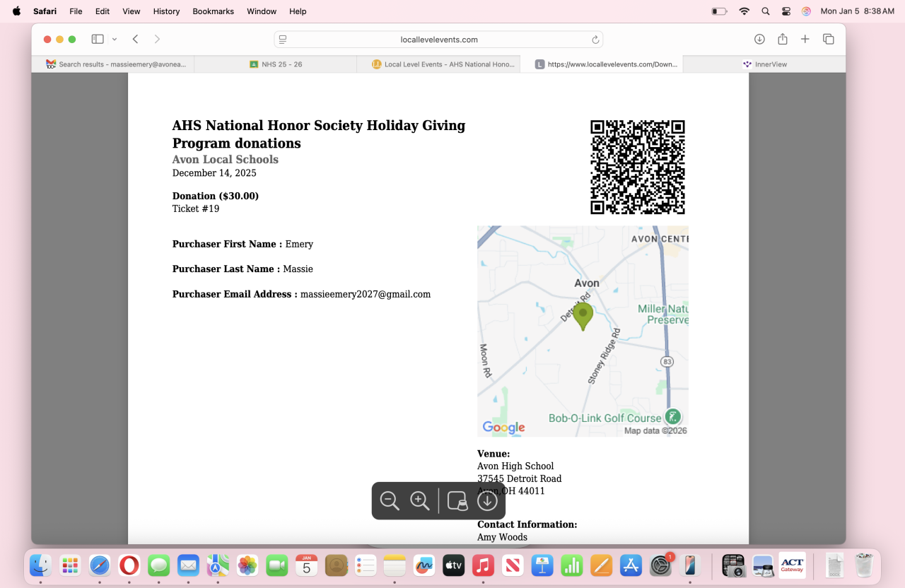The width and height of the screenshot is (905, 588).
Task: Download the PDF with the overlay arrow
Action: [487, 501]
